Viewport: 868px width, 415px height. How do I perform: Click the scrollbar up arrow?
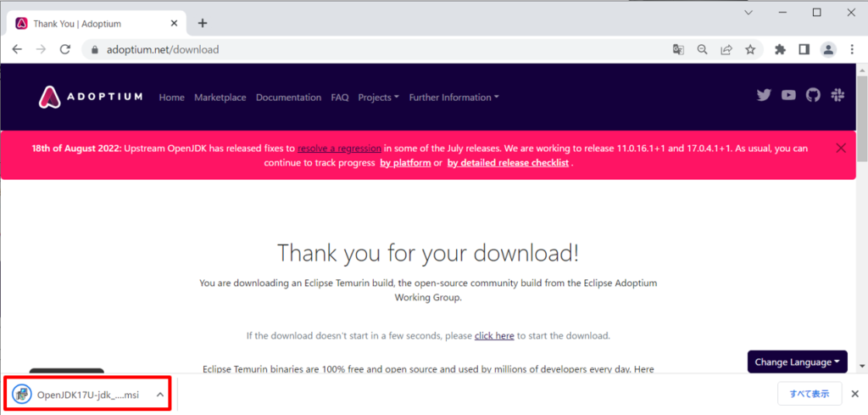(862, 69)
